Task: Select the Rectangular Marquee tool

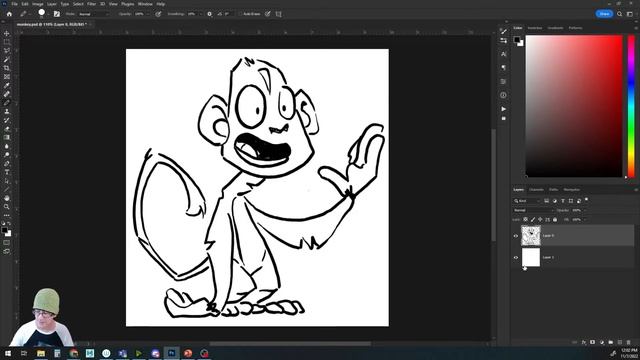Action: (7, 42)
